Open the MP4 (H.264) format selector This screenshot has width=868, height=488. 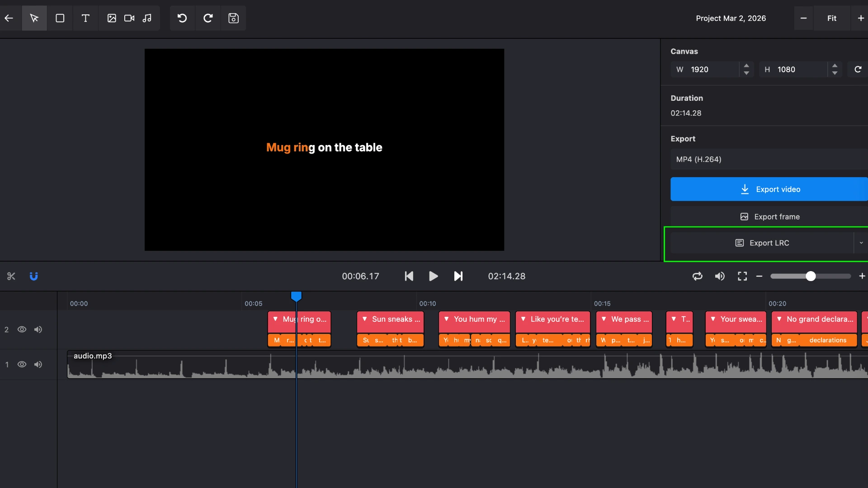pyautogui.click(x=768, y=159)
